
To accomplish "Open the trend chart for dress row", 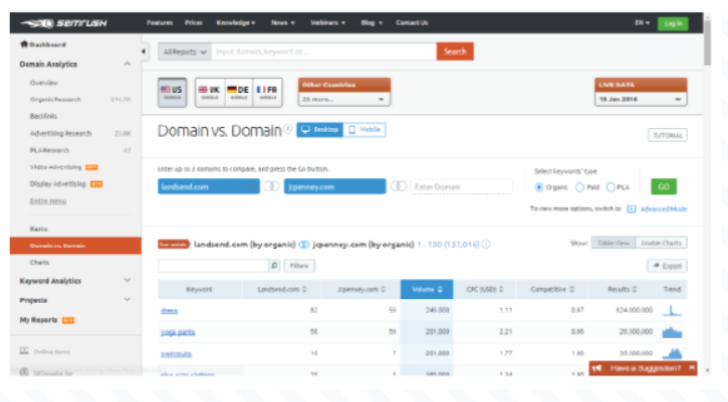I will pyautogui.click(x=672, y=310).
